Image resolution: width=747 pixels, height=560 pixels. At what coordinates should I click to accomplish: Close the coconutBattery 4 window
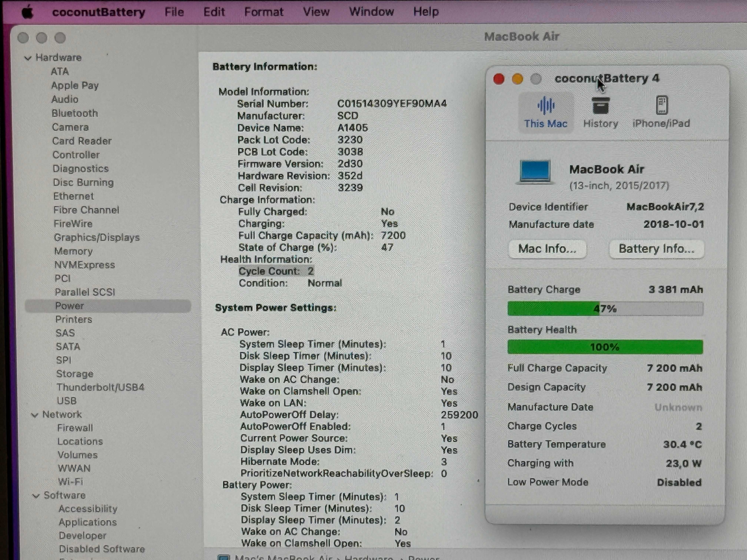click(499, 79)
